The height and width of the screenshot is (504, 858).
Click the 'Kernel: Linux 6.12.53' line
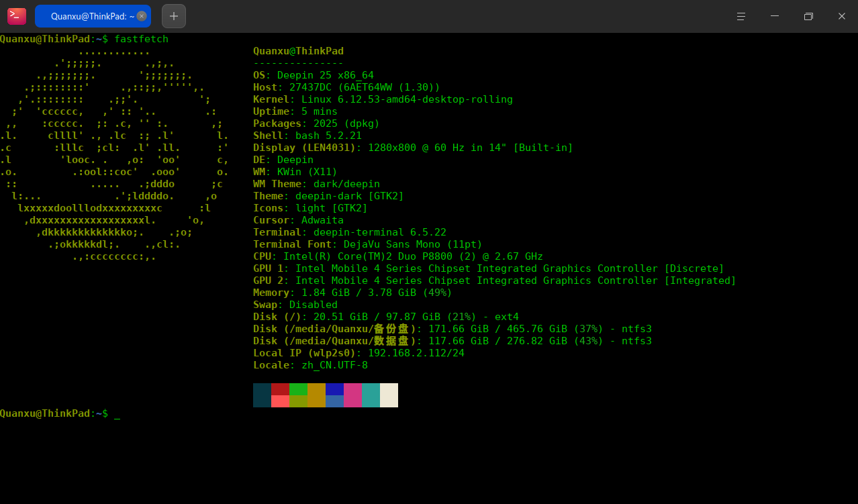(383, 99)
